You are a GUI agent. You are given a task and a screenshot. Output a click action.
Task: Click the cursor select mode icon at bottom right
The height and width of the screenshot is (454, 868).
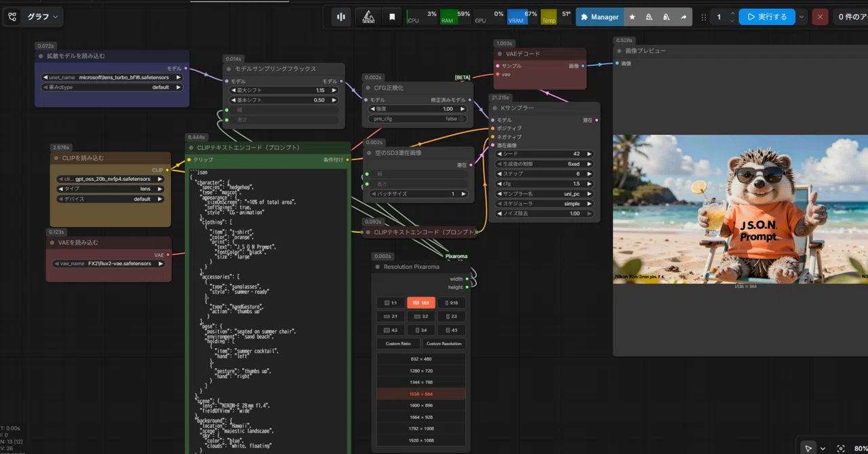[x=808, y=448]
